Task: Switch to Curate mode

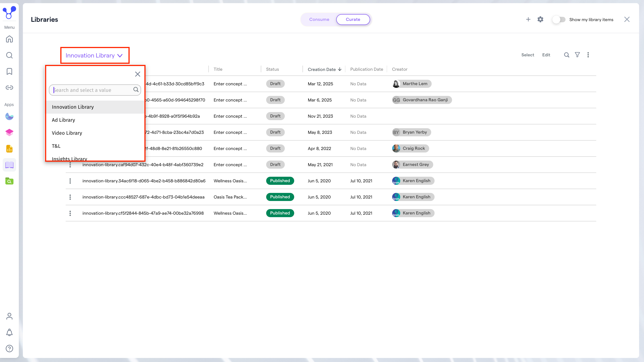Action: [353, 20]
